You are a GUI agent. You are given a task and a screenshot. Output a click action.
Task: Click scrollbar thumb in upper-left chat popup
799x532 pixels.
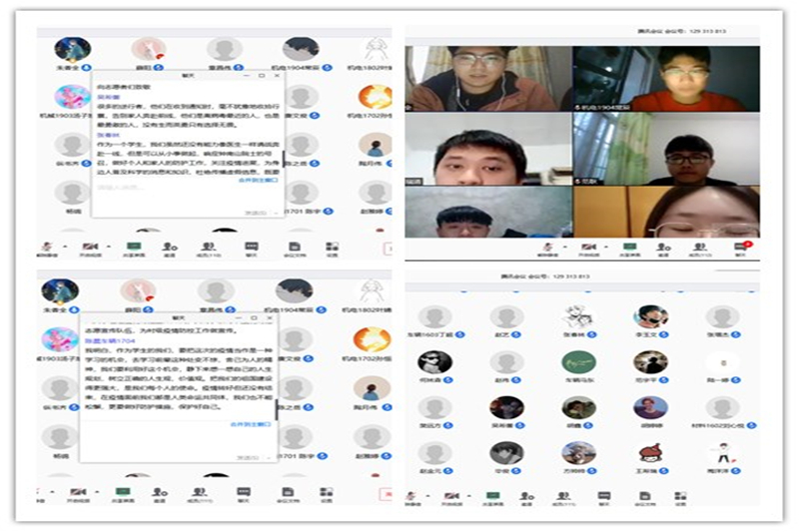(283, 159)
